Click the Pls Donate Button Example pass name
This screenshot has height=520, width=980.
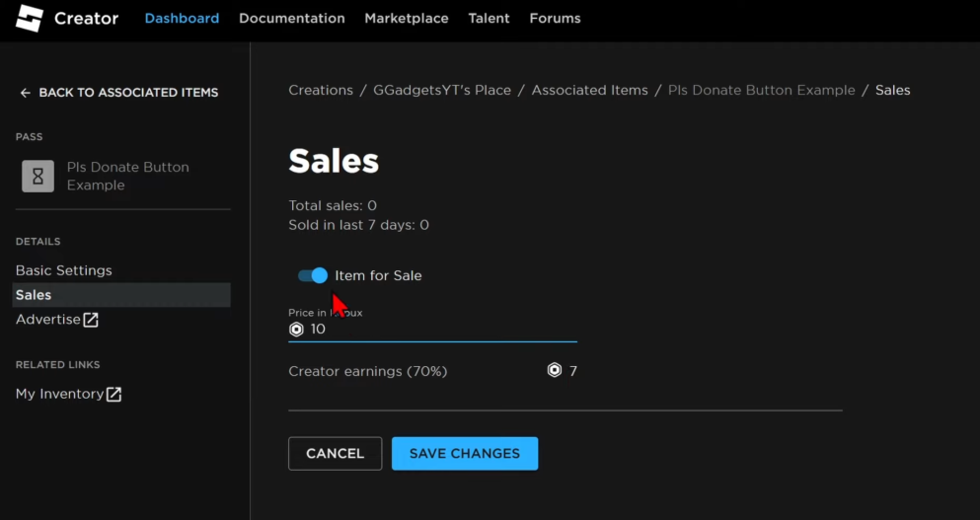127,177
